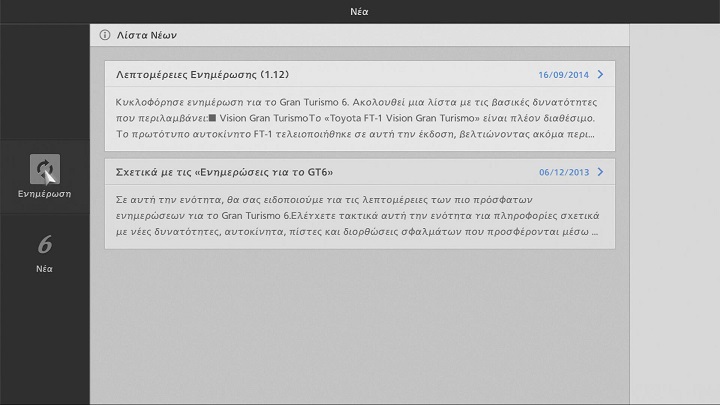Click the info icon beside Λίστα Νέων
The width and height of the screenshot is (720, 405).
(105, 35)
